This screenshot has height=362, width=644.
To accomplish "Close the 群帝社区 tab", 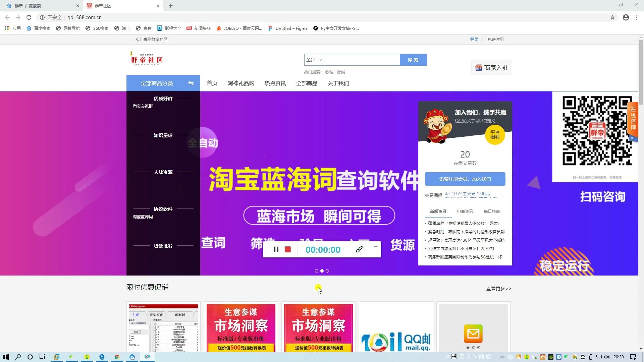I will pyautogui.click(x=158, y=6).
